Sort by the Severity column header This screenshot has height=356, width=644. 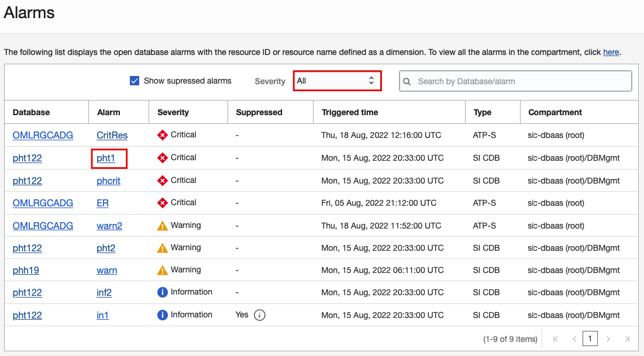pos(173,112)
